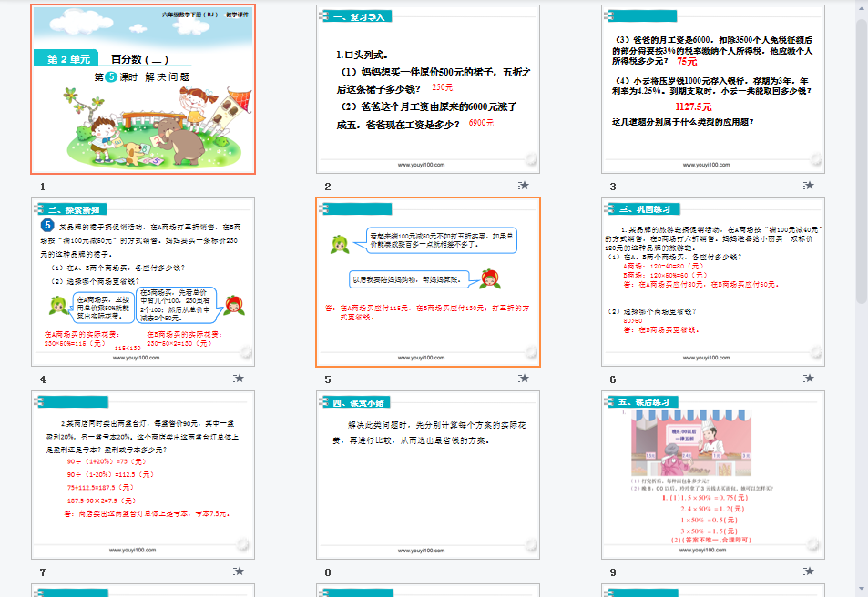Image resolution: width=868 pixels, height=597 pixels.
Task: Play slide 6 animations using its star icon
Action: tap(808, 379)
